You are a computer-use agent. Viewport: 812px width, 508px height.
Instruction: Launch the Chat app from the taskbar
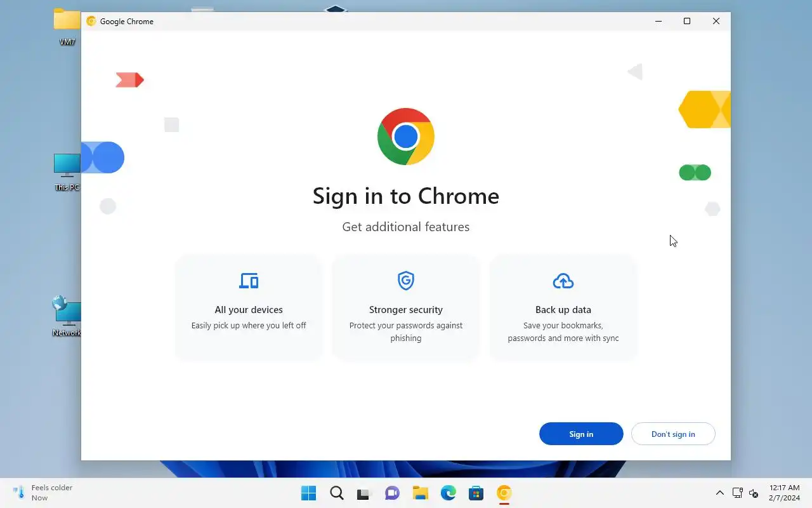(392, 493)
